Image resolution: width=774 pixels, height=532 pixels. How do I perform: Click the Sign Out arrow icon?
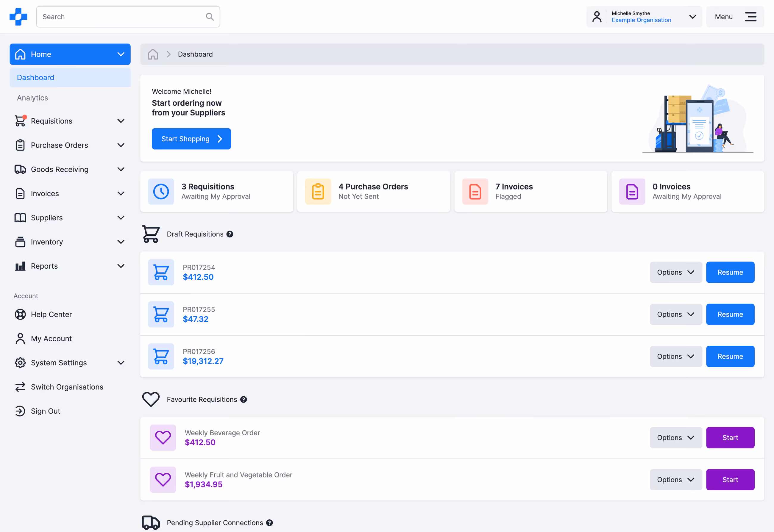pyautogui.click(x=20, y=411)
